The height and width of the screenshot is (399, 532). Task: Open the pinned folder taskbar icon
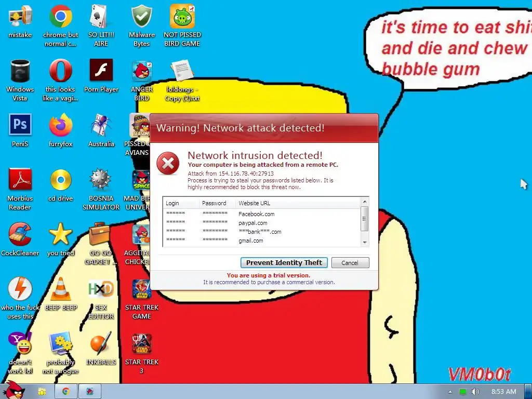tap(42, 392)
